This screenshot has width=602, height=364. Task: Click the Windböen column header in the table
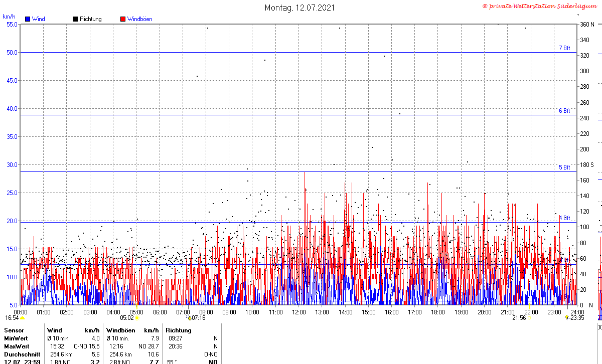pyautogui.click(x=120, y=330)
